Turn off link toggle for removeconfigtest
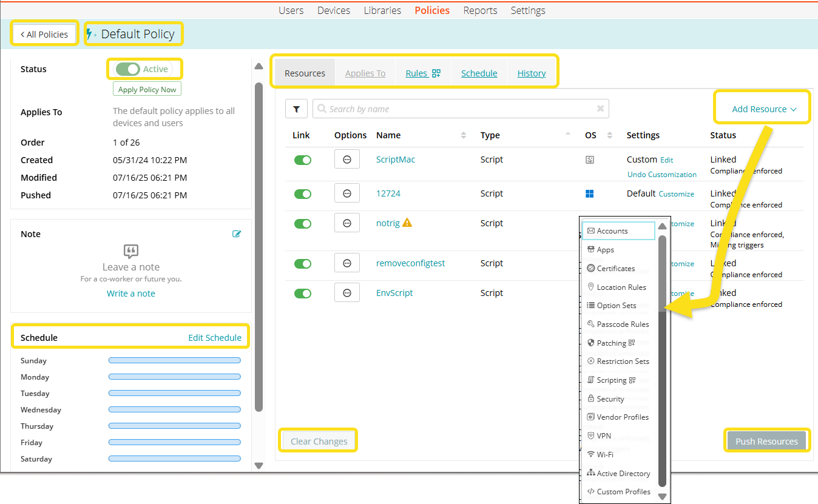Image resolution: width=818 pixels, height=504 pixels. pos(302,264)
